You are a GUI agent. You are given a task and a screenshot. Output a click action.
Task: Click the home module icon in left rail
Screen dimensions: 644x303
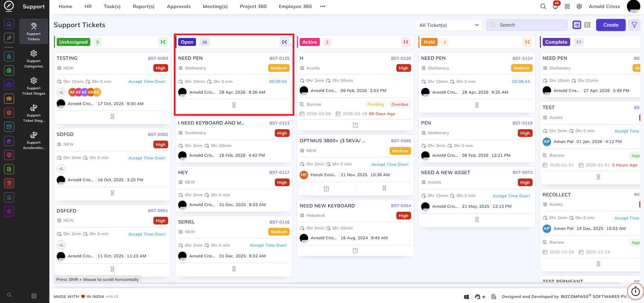9,24
